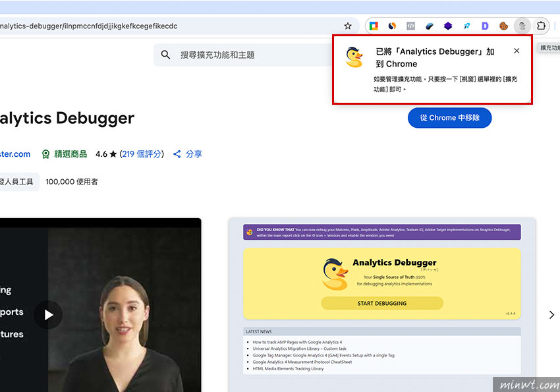The width and height of the screenshot is (560, 392).
Task: Bookmark this page with the star icon
Action: 347,26
